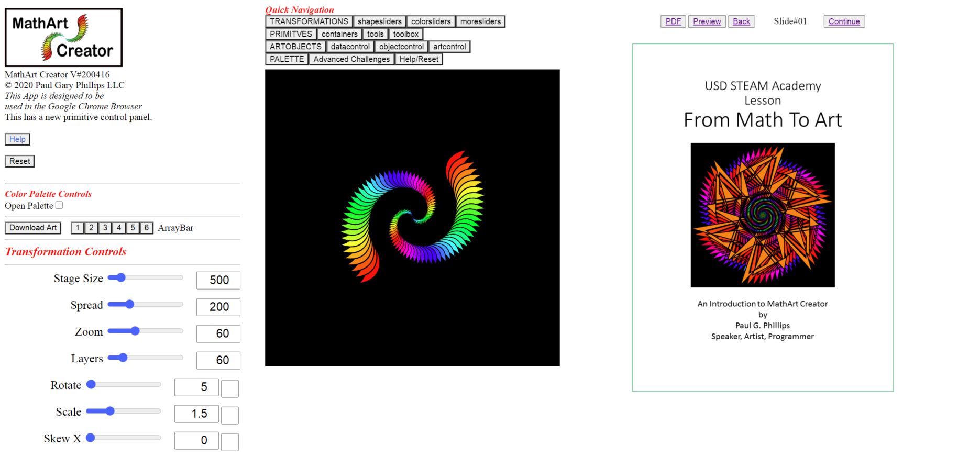Click the Zoom slider handle

(x=135, y=331)
